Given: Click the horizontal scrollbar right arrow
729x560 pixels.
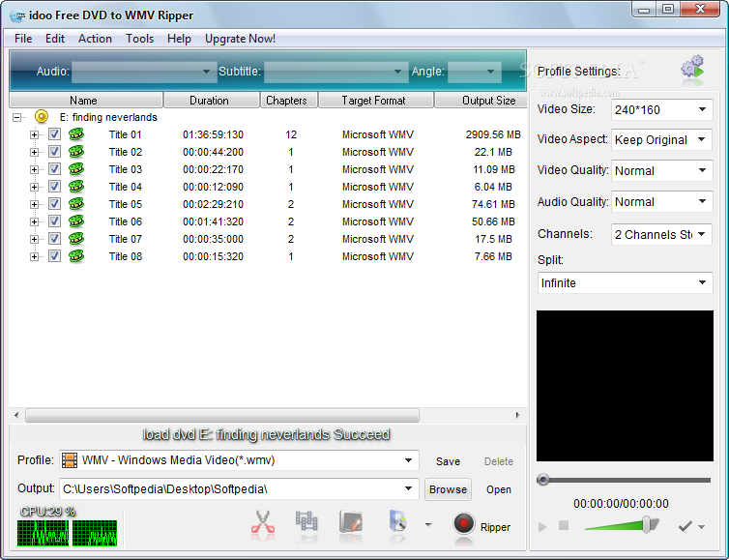Looking at the screenshot, I should tap(517, 415).
